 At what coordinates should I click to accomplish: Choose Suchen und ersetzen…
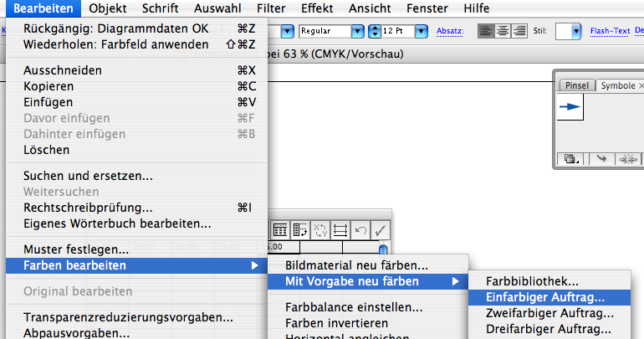(x=137, y=176)
